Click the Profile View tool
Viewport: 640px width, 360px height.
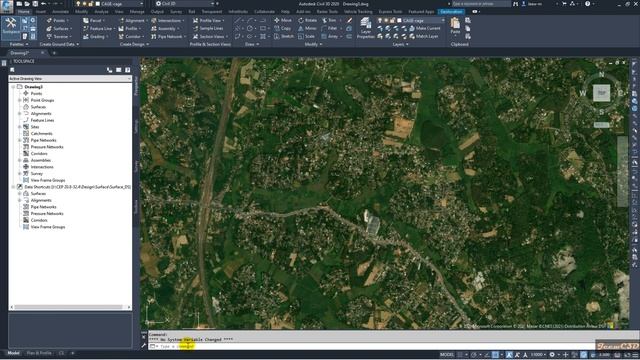(208, 20)
